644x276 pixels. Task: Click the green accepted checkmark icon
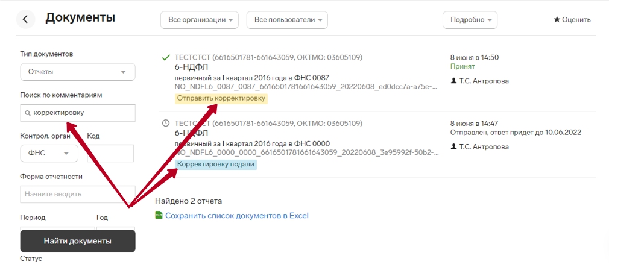(166, 58)
